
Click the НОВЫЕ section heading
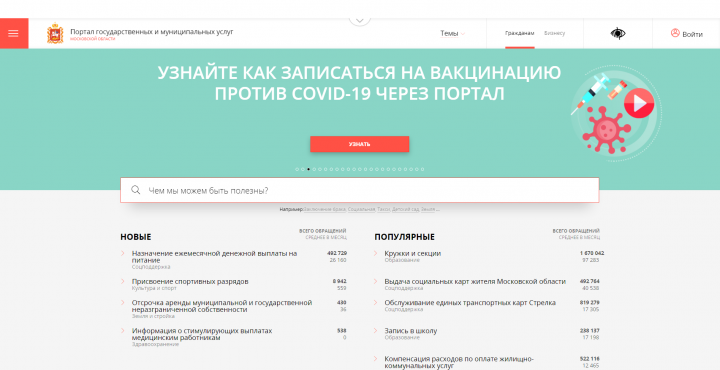click(x=135, y=237)
